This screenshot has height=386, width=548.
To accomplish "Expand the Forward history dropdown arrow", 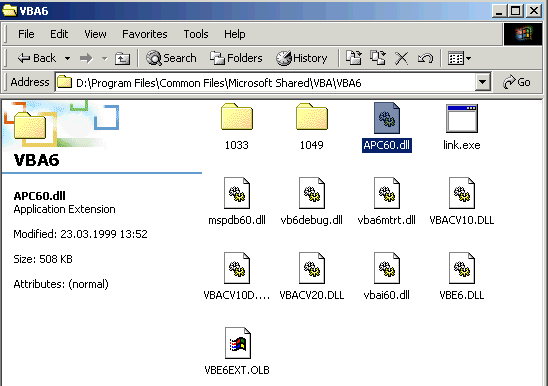I will [x=104, y=58].
